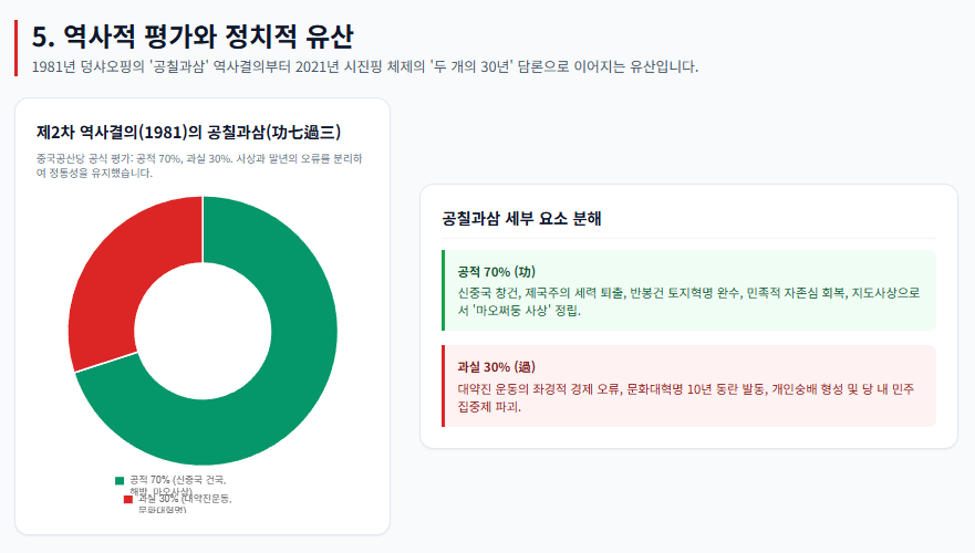
Task: Click the subtitle about 1981년 덩샤오핑 역사결의
Action: (365, 67)
